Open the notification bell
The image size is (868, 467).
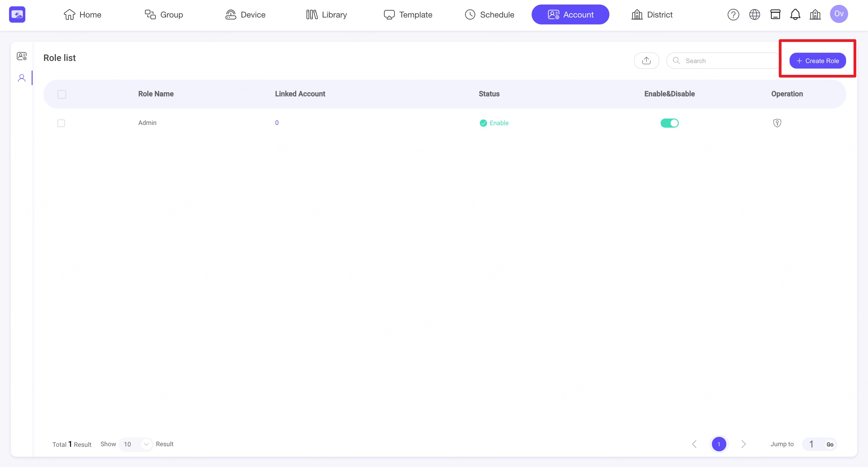click(x=795, y=14)
